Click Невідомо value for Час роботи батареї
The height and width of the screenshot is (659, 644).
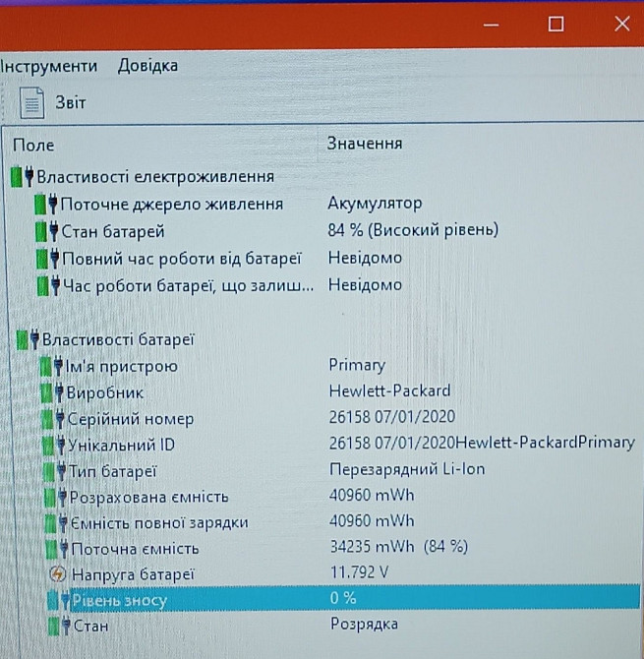pos(365,285)
